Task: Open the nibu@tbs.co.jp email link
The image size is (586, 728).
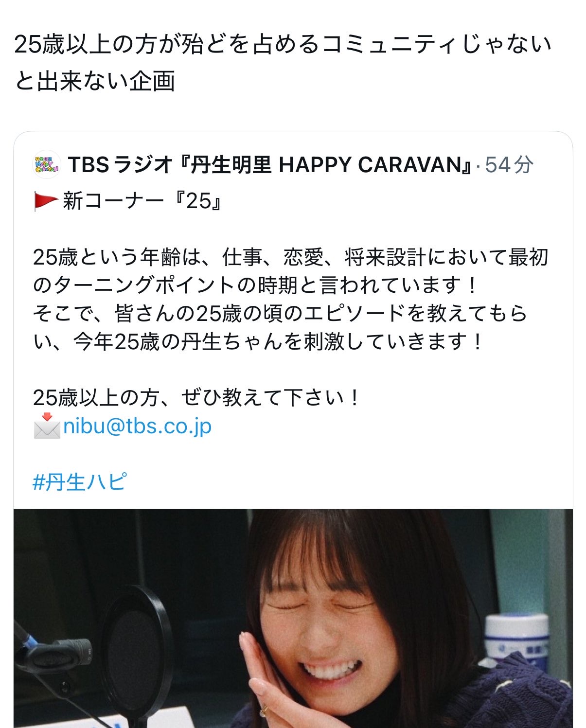Action: 137,426
